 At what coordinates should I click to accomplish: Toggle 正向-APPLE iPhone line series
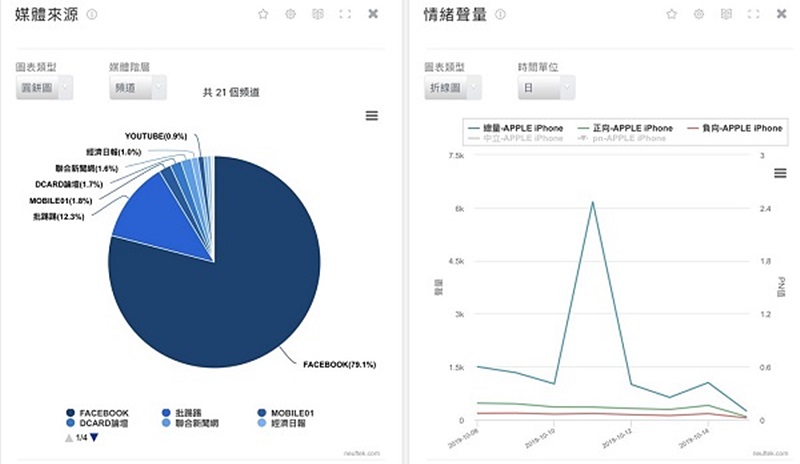[625, 128]
